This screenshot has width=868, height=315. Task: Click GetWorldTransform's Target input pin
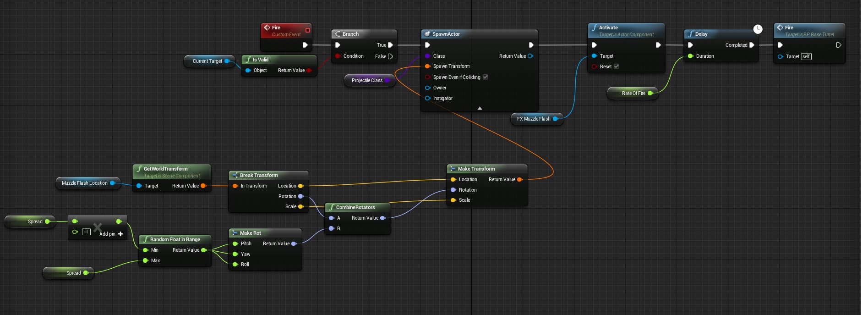(139, 186)
